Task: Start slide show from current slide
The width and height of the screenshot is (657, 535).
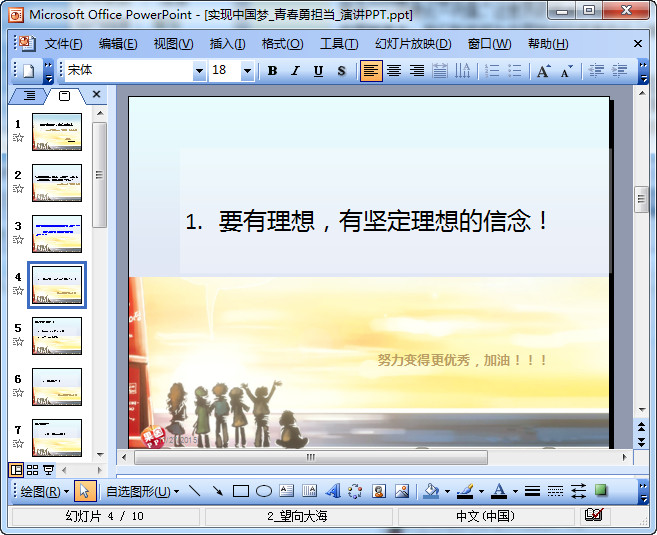Action: (49, 470)
